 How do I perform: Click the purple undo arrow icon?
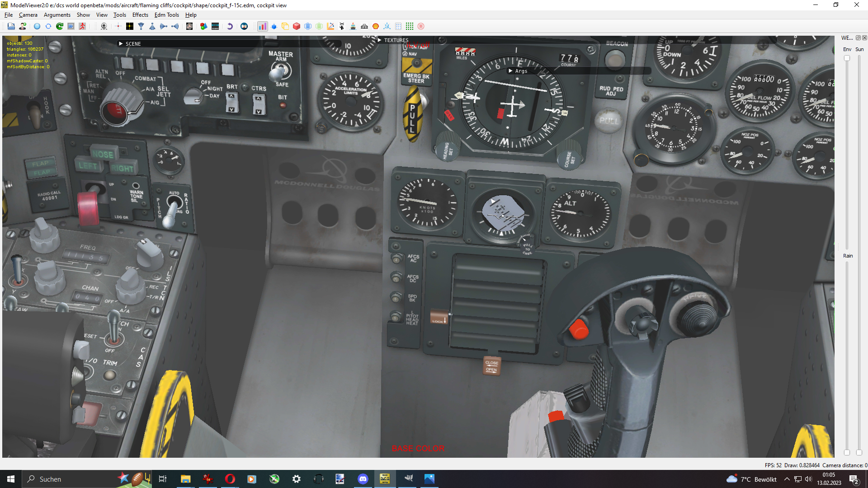[230, 26]
